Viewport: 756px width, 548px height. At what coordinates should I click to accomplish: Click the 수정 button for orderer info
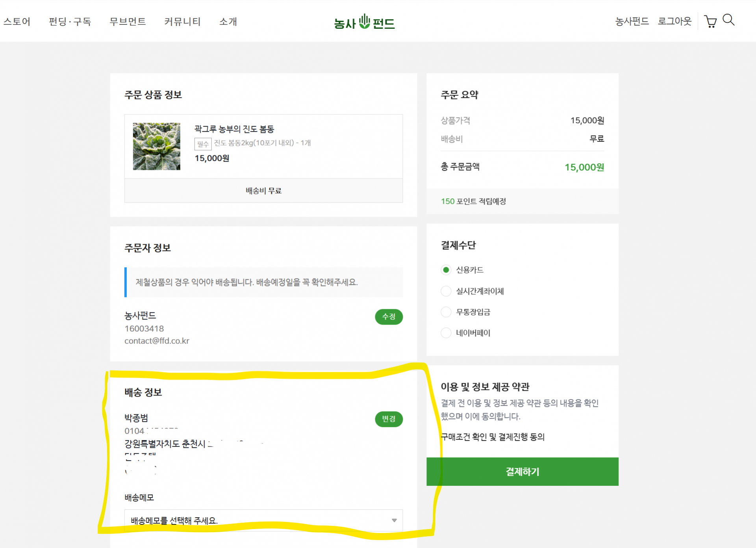tap(389, 317)
